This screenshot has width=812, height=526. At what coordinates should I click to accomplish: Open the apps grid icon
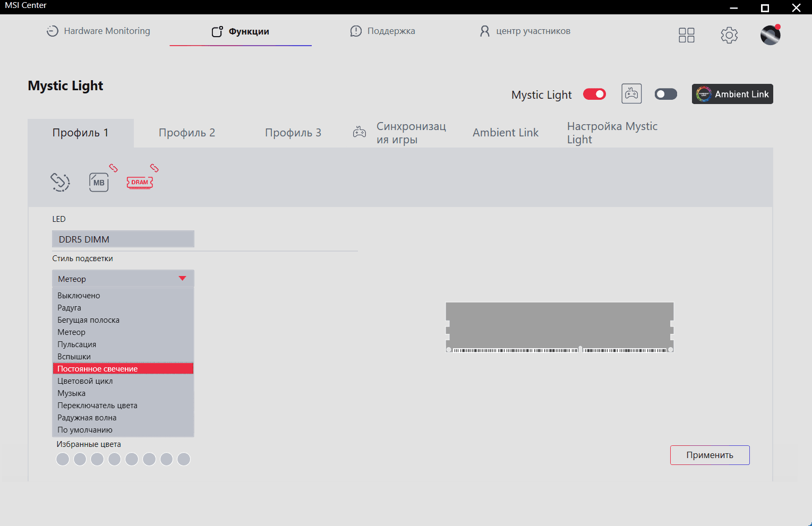tap(687, 35)
